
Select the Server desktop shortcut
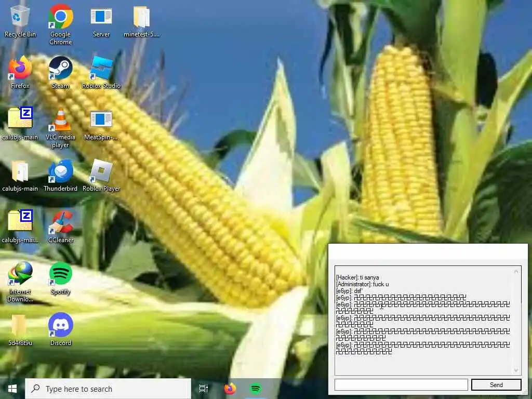[101, 22]
